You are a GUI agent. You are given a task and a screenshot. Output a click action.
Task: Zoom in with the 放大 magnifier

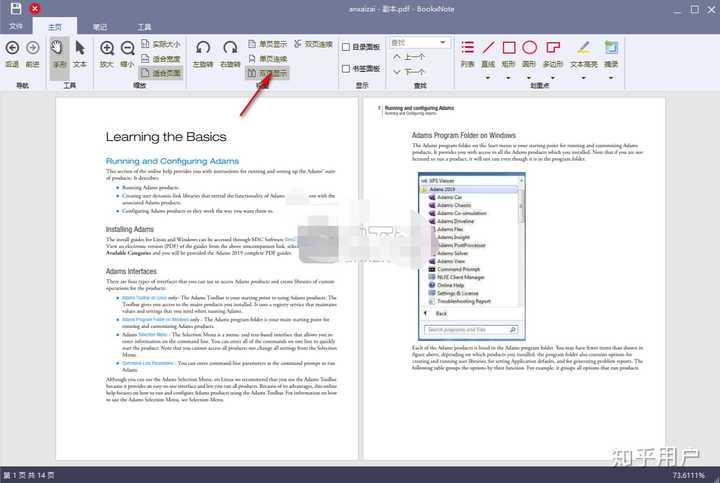[107, 54]
